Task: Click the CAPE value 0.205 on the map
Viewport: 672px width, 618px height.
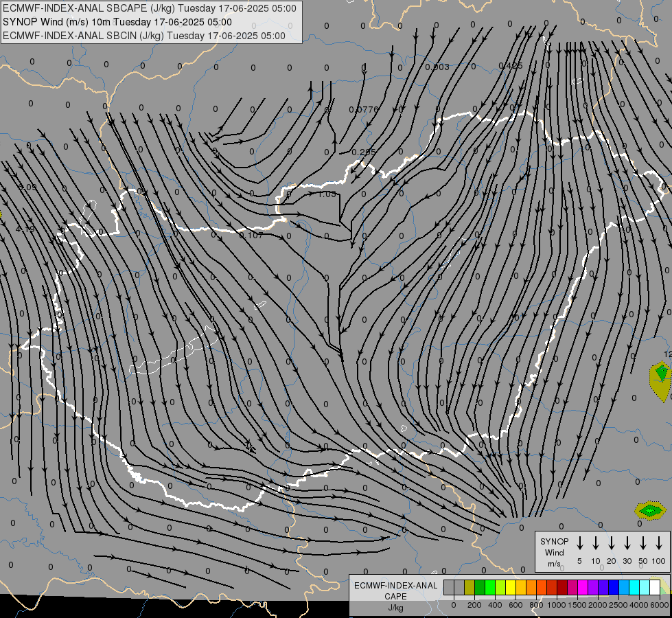Action: pyautogui.click(x=363, y=152)
